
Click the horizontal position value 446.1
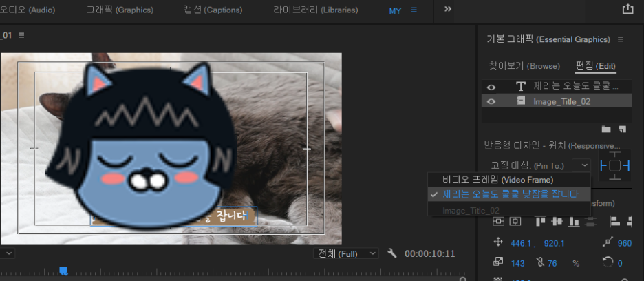(522, 243)
